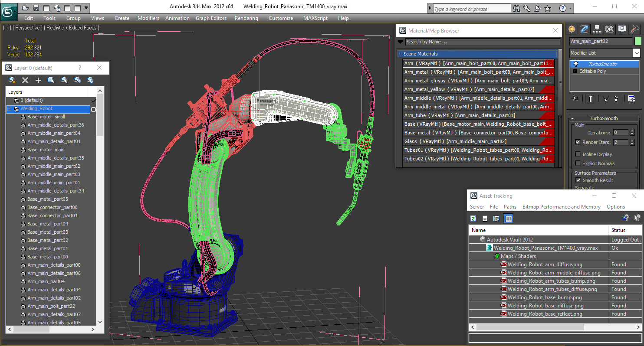644x346 pixels.
Task: Click the [Perspective] viewport label
Action: [x=28, y=28]
